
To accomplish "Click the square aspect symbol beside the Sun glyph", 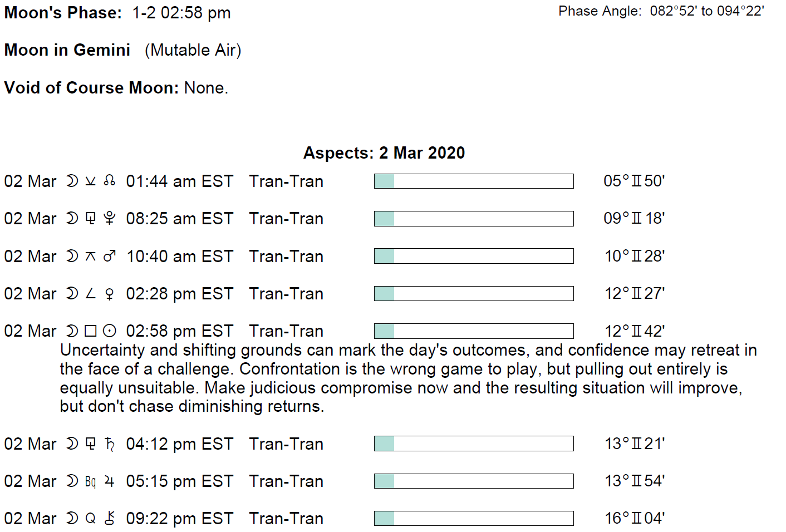I will coord(90,331).
